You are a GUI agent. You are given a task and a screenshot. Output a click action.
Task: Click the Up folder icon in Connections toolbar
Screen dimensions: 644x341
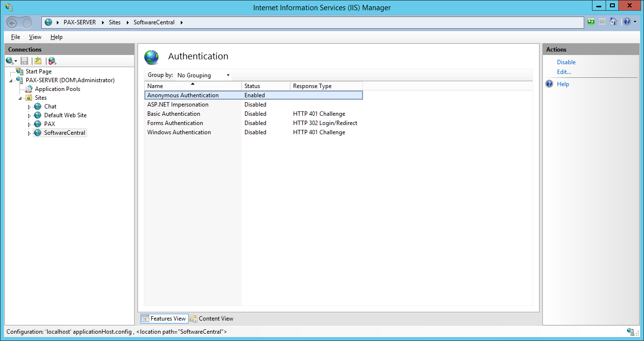click(x=38, y=61)
